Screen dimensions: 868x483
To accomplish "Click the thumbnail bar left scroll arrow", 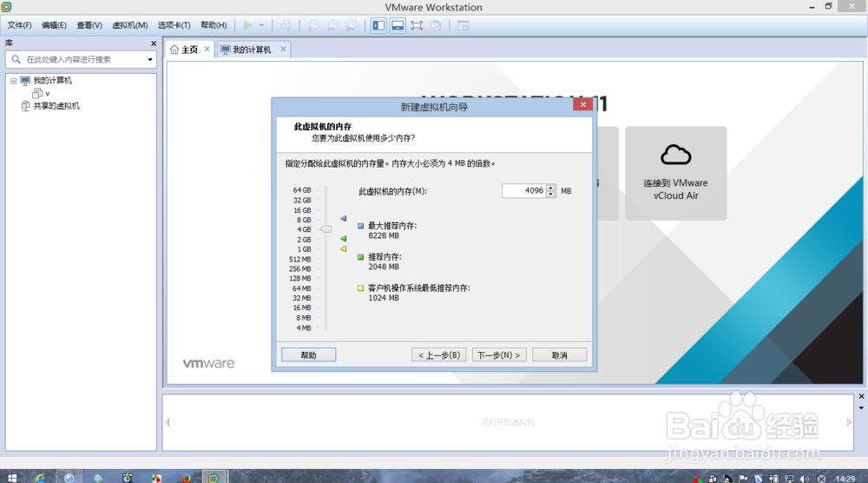I will point(168,422).
